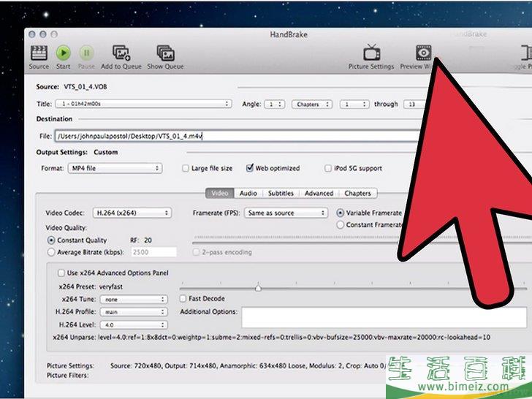
Task: Select Constant Framerate radio button
Action: click(x=340, y=225)
